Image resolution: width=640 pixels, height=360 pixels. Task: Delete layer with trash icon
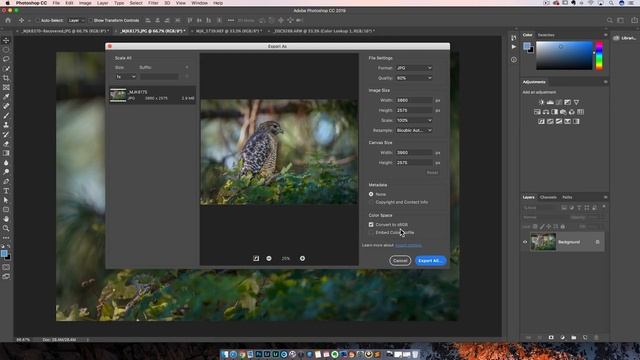[596, 338]
